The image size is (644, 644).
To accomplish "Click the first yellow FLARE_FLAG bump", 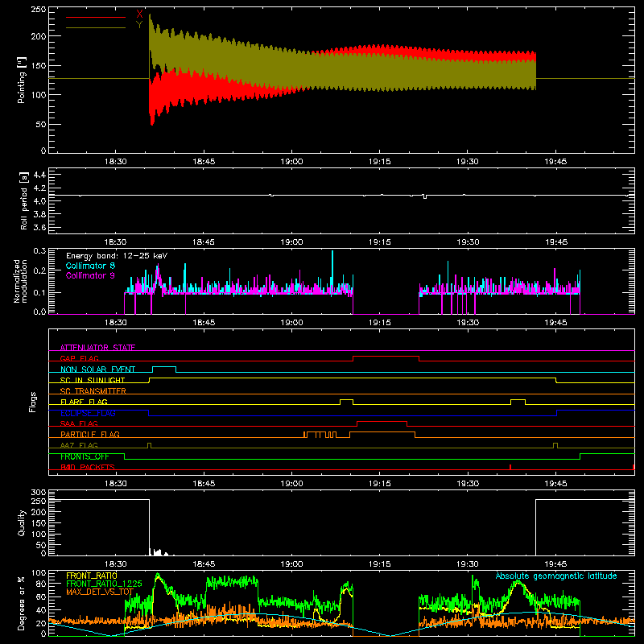I will 347,399.
